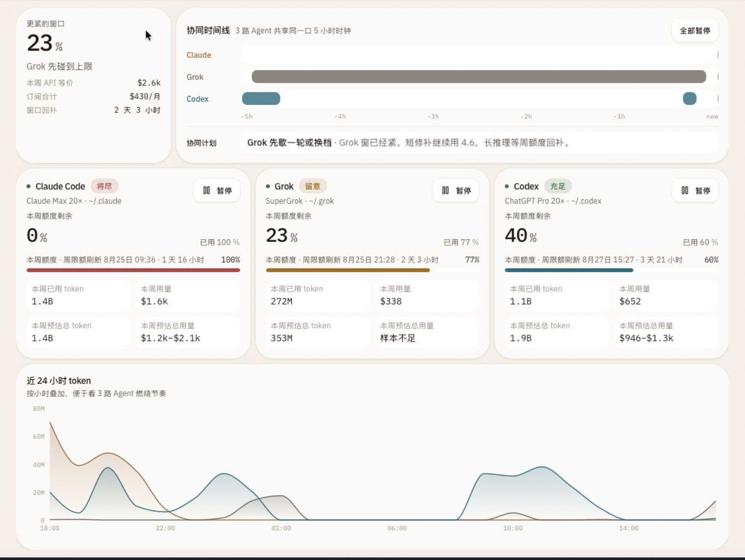The width and height of the screenshot is (745, 560).
Task: Click the '2 天 3 小时' value
Action: [x=137, y=110]
